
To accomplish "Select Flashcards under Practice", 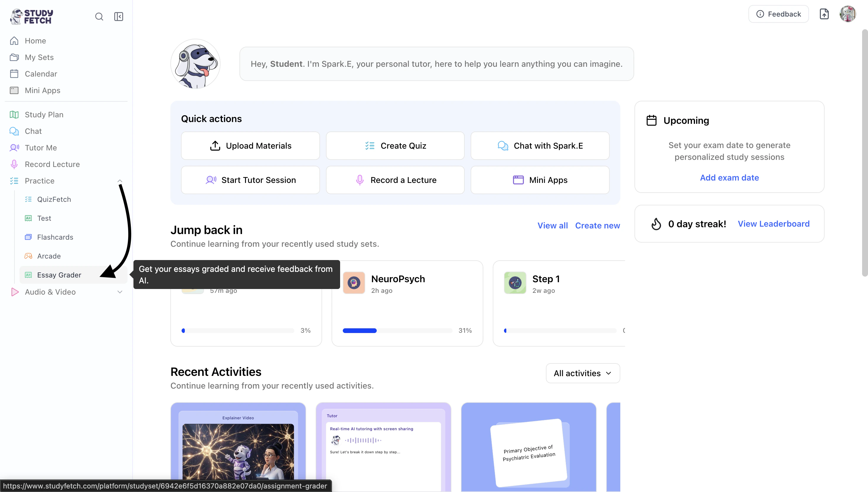I will (55, 237).
